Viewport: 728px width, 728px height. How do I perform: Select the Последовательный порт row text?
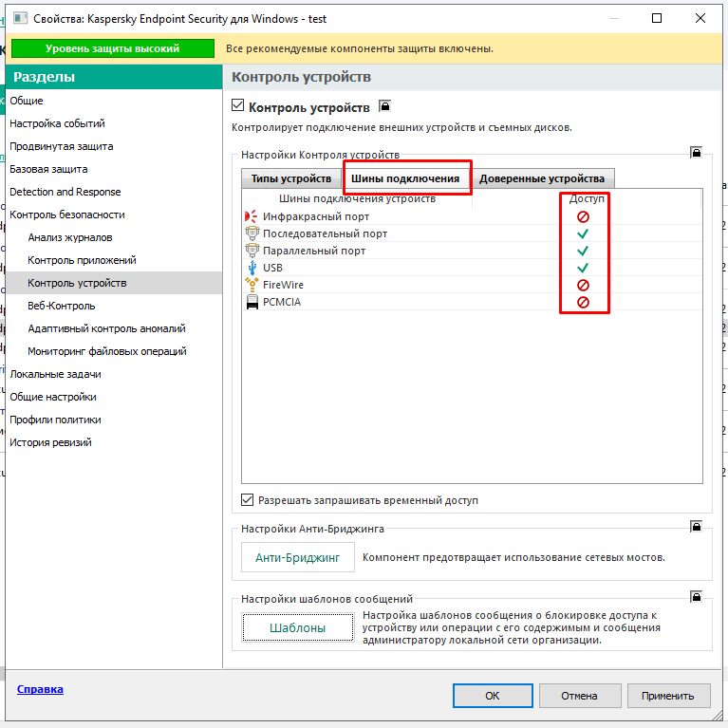pyautogui.click(x=325, y=233)
